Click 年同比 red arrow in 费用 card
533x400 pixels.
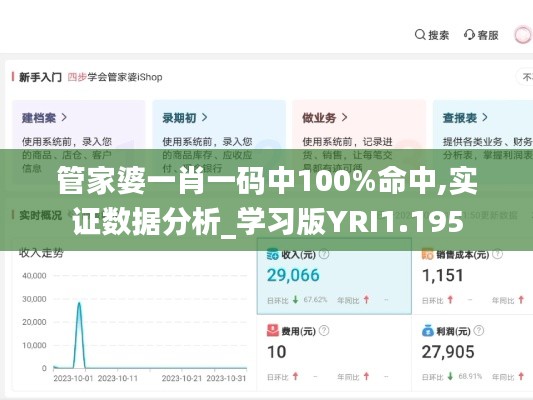click(x=366, y=376)
